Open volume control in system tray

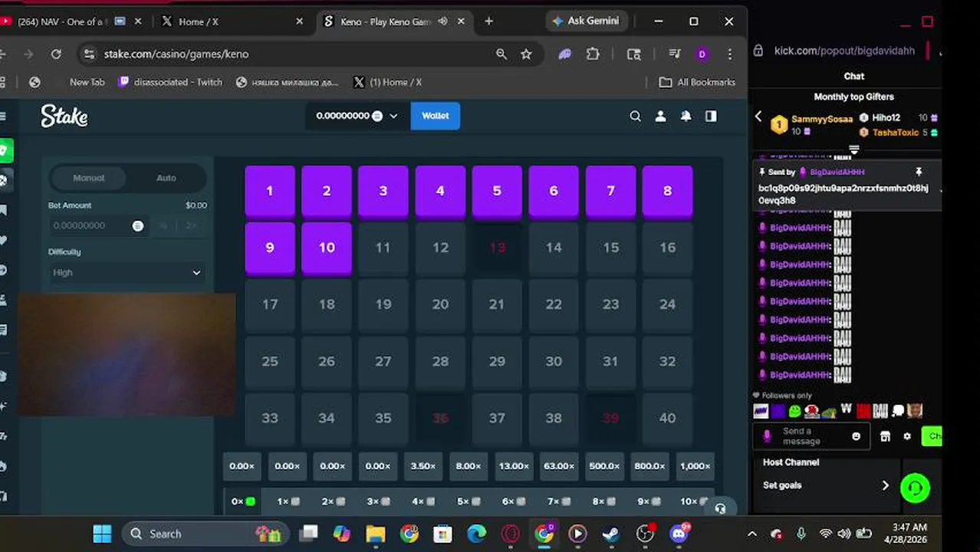pyautogui.click(x=845, y=534)
